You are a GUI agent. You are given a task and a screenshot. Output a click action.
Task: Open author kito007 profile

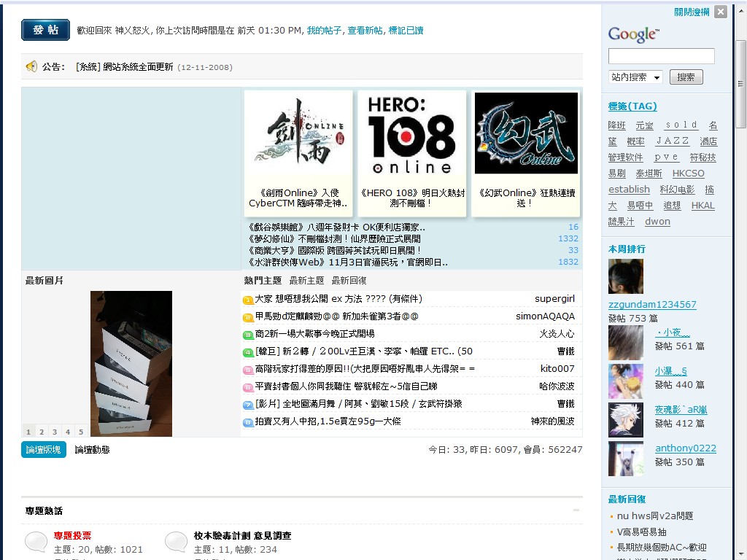point(557,368)
